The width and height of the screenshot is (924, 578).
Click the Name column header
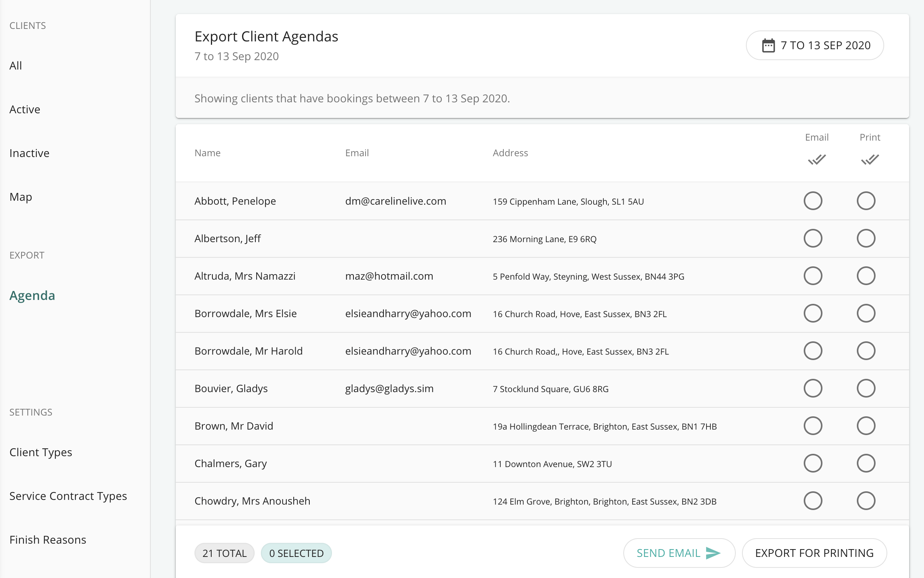[207, 153]
